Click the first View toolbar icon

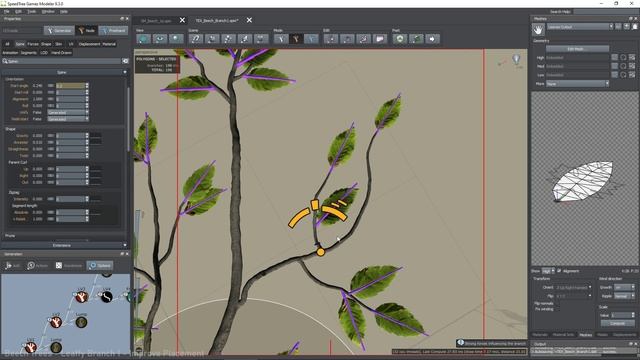tap(143, 39)
